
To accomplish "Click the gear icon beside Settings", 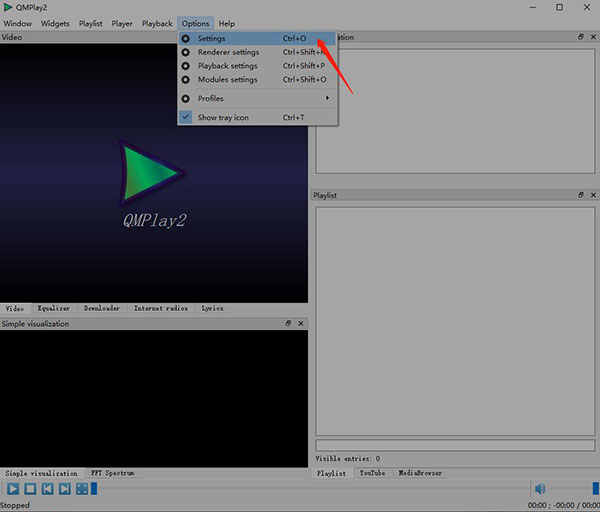I will coord(186,38).
